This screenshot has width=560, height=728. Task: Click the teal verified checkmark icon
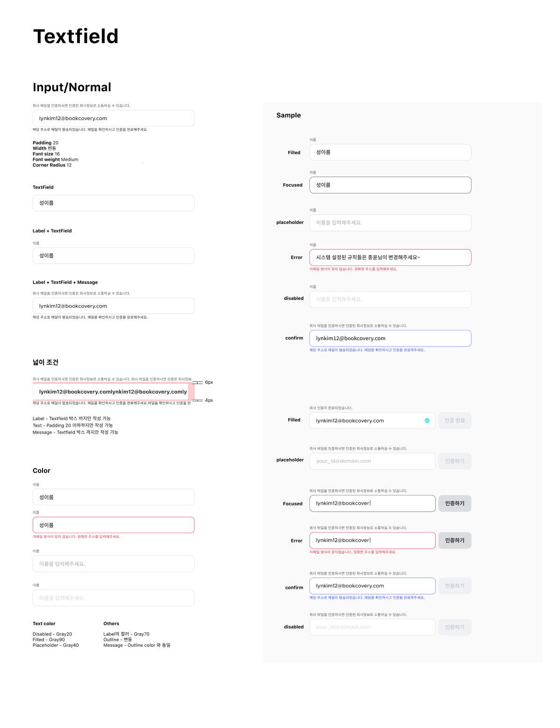pyautogui.click(x=427, y=421)
